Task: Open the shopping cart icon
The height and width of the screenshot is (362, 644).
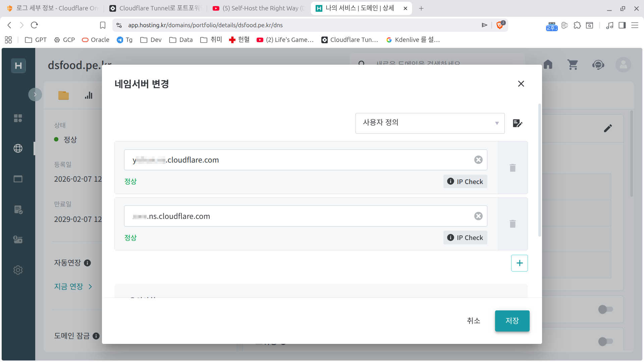Action: [x=573, y=64]
